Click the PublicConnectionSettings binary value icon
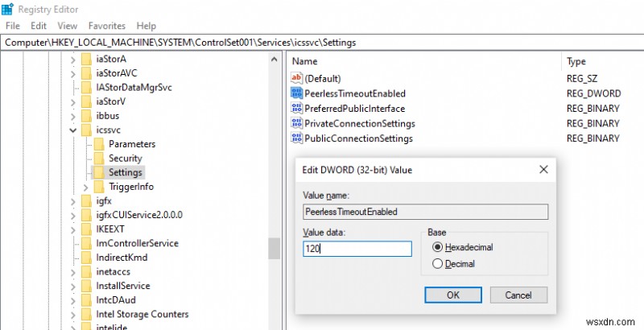The image size is (644, 330). pos(296,138)
